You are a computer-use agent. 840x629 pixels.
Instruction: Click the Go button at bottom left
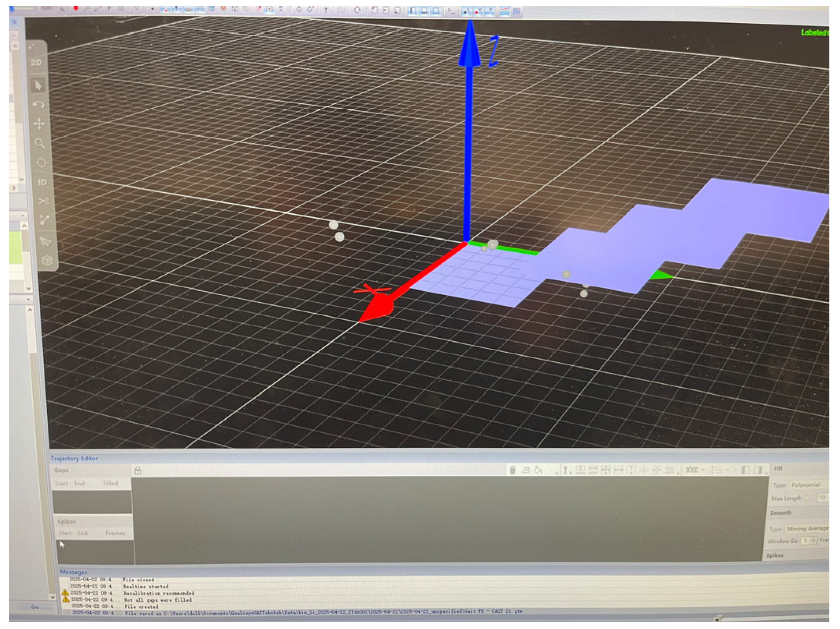35,607
